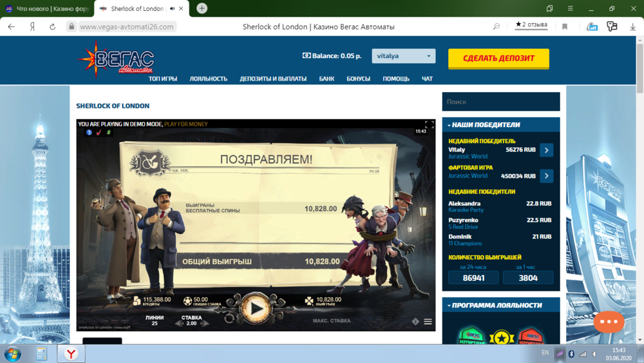This screenshot has width=644, height=363.
Task: Open the Депозиты и выплаты menu
Action: click(273, 79)
